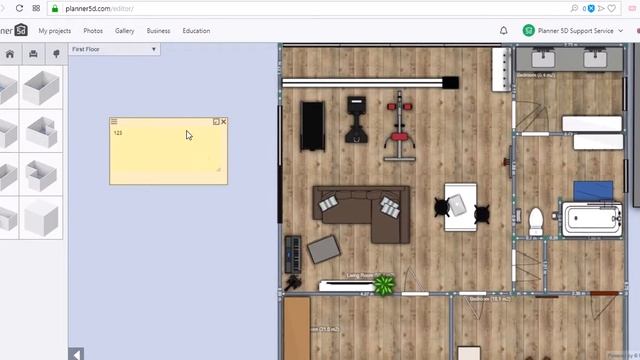Grab the sticky note resize handle
Viewport: 640px width, 360px height.
218,169
